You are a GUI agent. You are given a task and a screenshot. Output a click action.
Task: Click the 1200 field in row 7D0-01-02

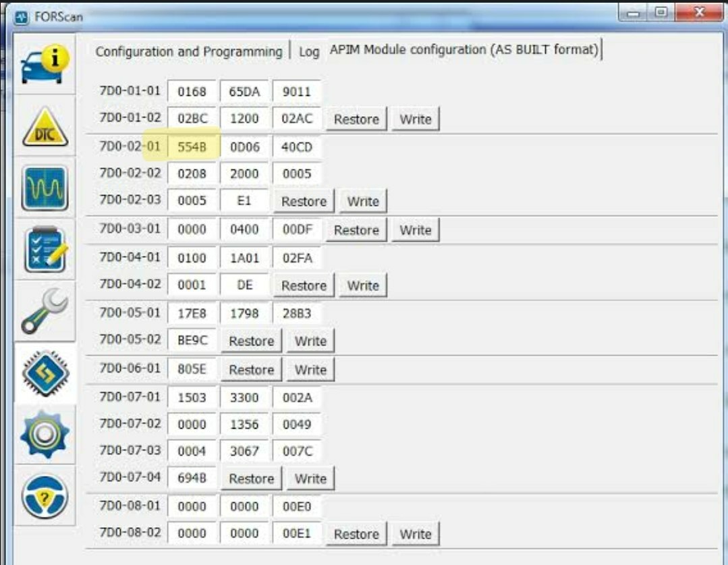click(x=244, y=119)
